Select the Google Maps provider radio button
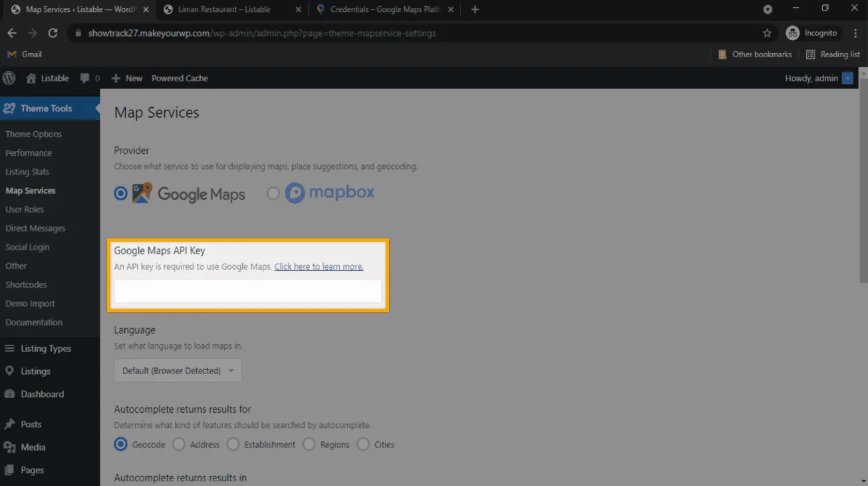Screen dimensions: 868x486 point(120,193)
